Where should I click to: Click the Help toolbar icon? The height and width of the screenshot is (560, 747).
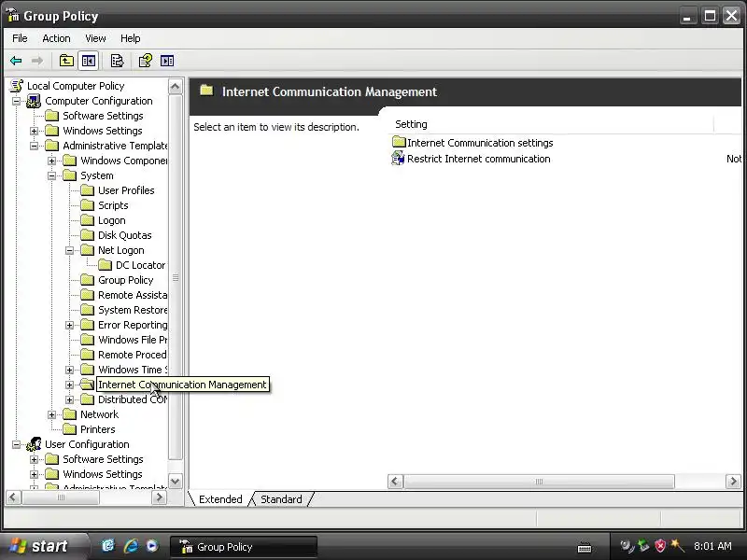pyautogui.click(x=145, y=61)
